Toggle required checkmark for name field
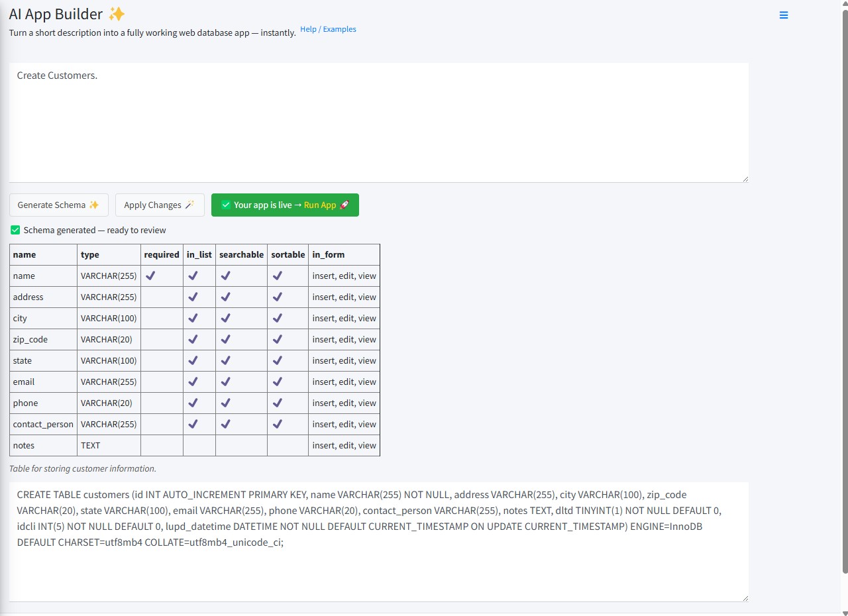 point(150,276)
